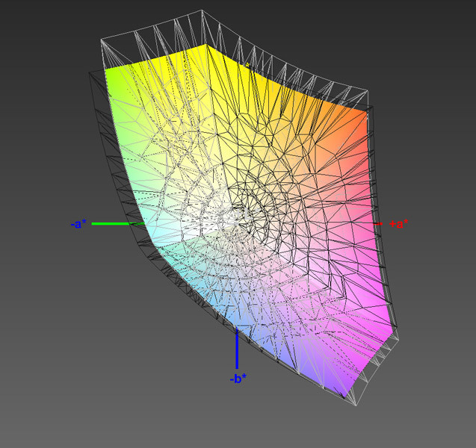Click the -b* axis label
Screen dimensions: 476x448
tap(238, 379)
